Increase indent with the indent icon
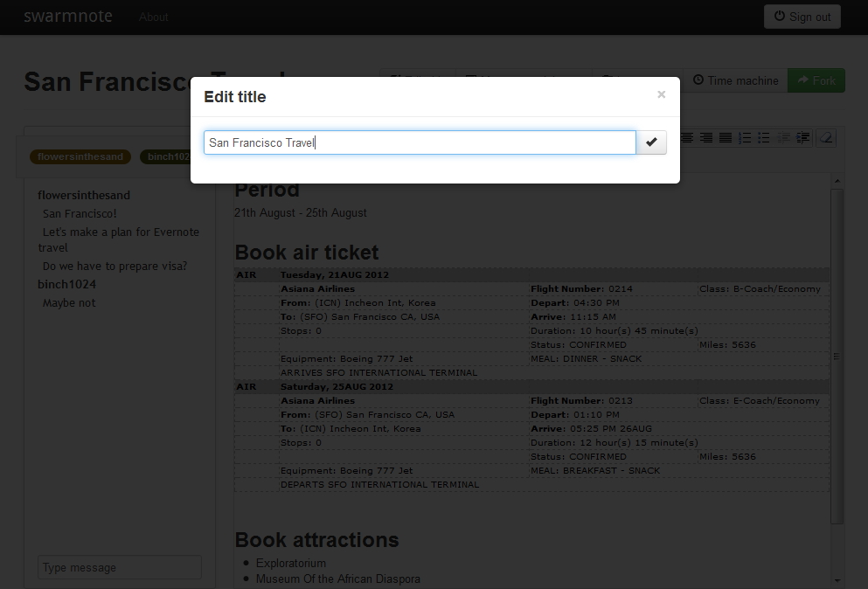The image size is (868, 589). 802,138
